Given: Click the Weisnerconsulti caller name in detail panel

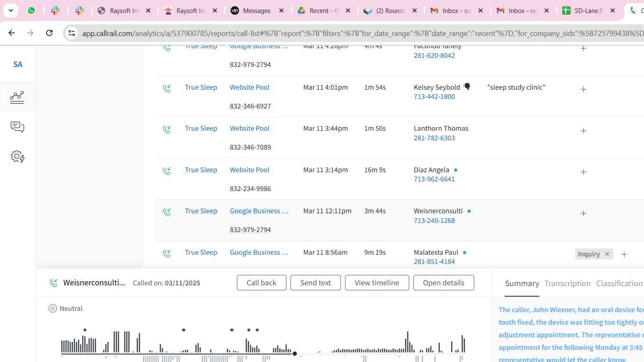Looking at the screenshot, I should [x=94, y=283].
